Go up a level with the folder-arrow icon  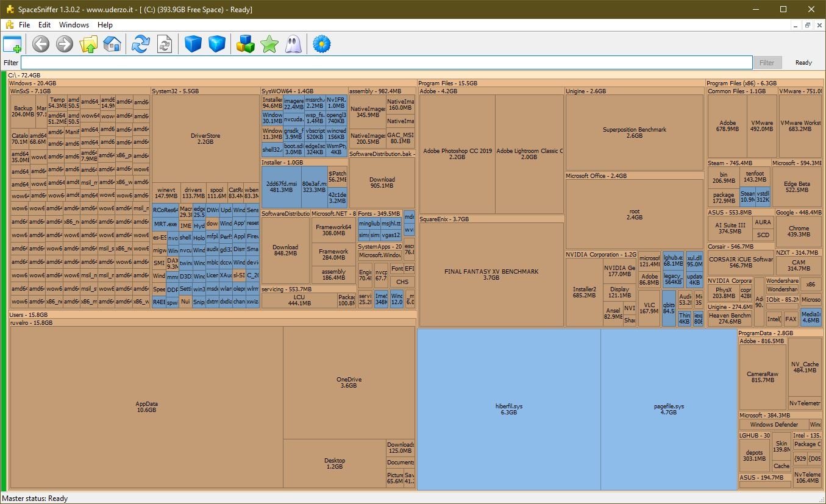click(88, 44)
